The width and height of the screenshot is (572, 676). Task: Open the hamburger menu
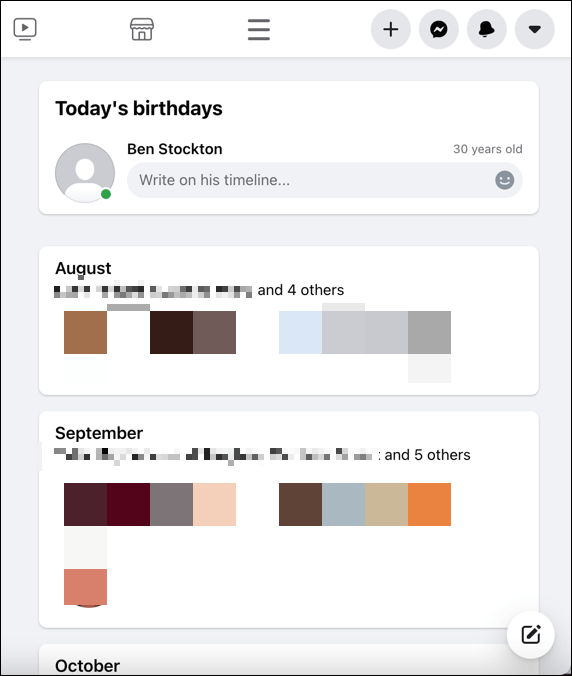tap(259, 29)
